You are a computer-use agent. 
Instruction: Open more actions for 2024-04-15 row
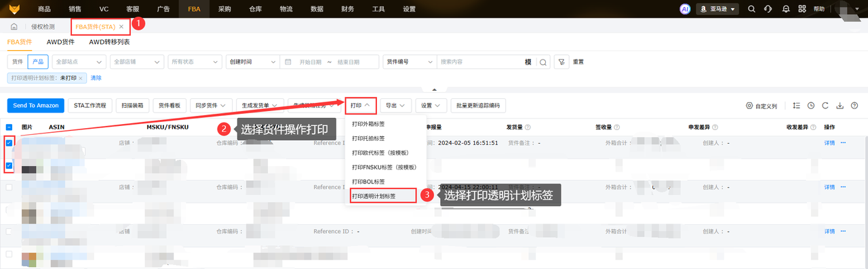[x=844, y=187]
